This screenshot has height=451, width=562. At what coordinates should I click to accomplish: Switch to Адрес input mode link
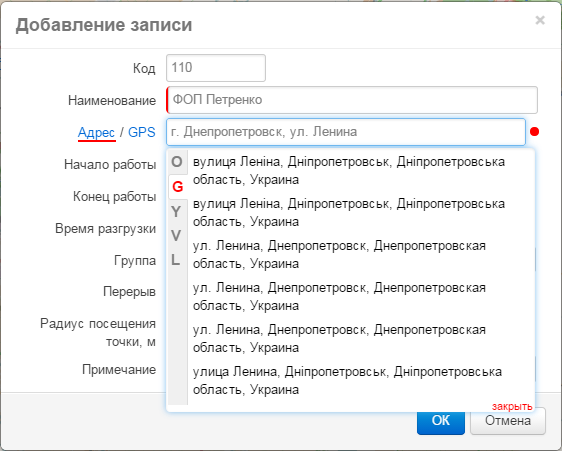coord(96,132)
